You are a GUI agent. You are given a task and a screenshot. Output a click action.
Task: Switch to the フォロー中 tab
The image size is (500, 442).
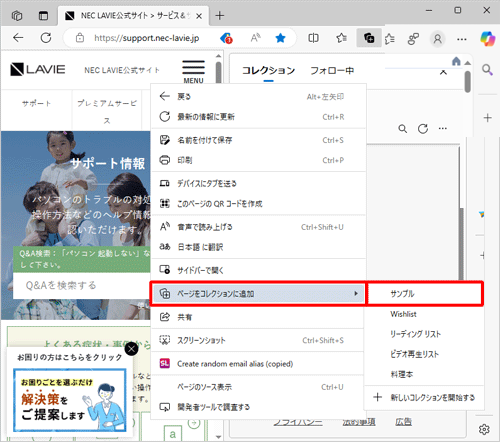[332, 70]
